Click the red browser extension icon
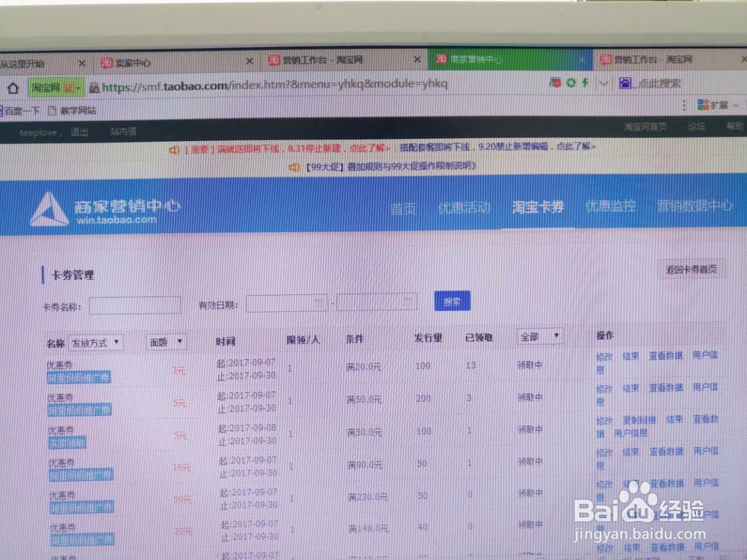This screenshot has height=560, width=747. 555,83
